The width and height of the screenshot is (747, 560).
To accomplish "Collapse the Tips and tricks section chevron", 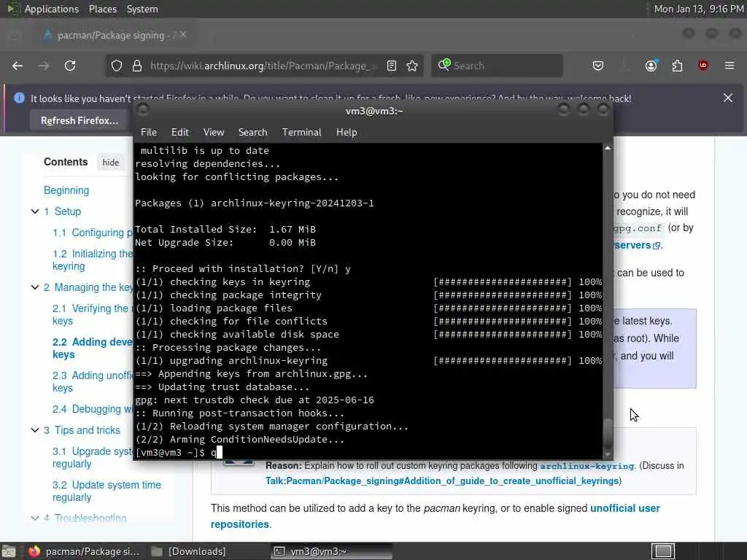I will coord(35,430).
